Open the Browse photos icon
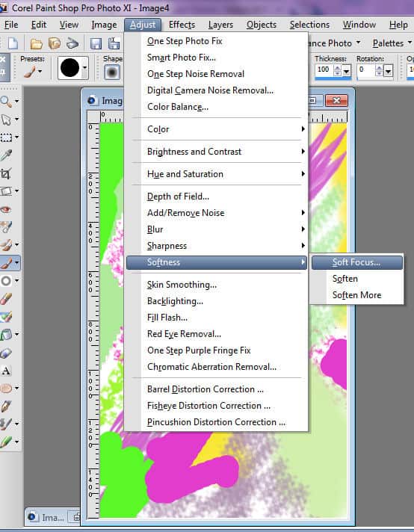This screenshot has height=532, width=414. pos(55,43)
